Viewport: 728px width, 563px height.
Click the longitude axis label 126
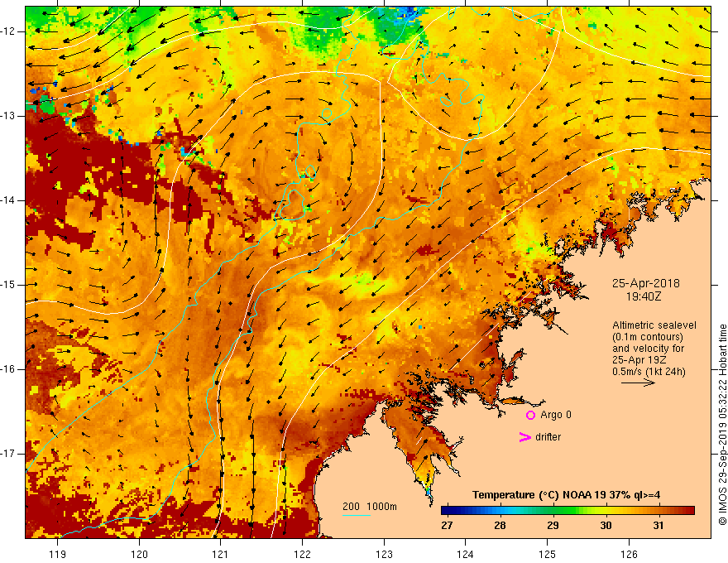[629, 554]
